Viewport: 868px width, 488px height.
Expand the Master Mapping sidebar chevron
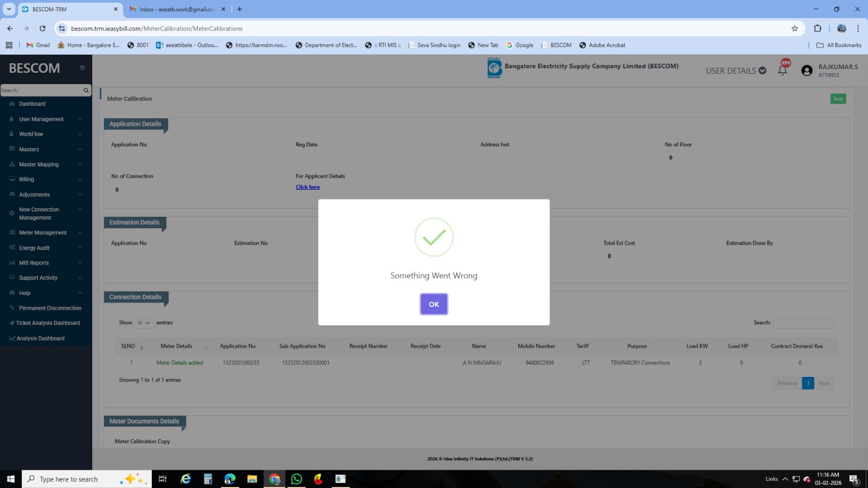coord(80,164)
